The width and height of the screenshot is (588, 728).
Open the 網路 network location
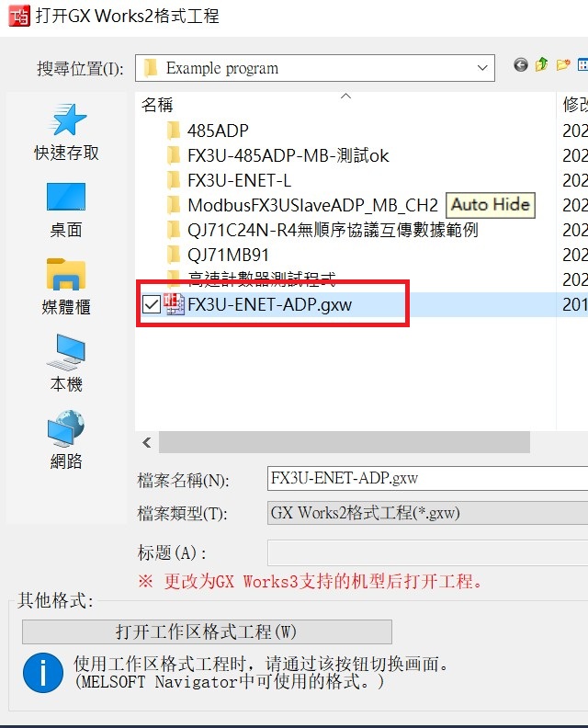coord(66,440)
